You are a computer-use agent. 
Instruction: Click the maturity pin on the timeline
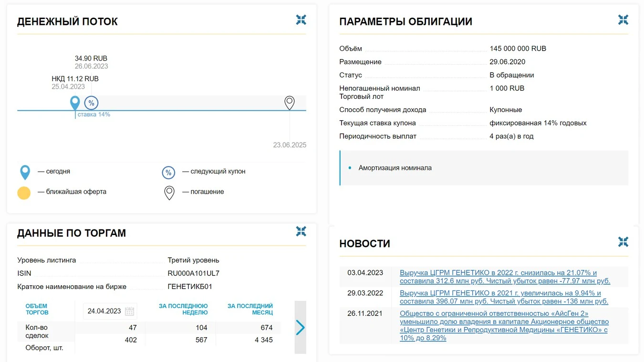click(x=290, y=103)
